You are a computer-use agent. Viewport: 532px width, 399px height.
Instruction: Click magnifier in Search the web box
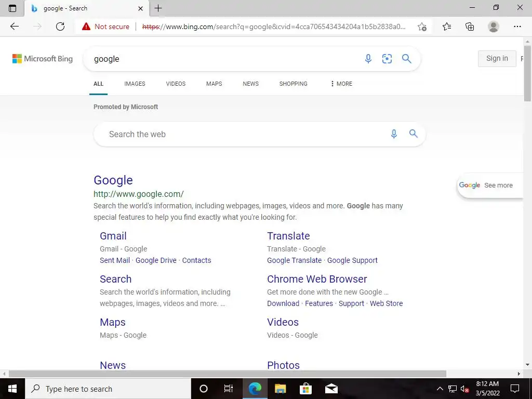click(x=413, y=134)
